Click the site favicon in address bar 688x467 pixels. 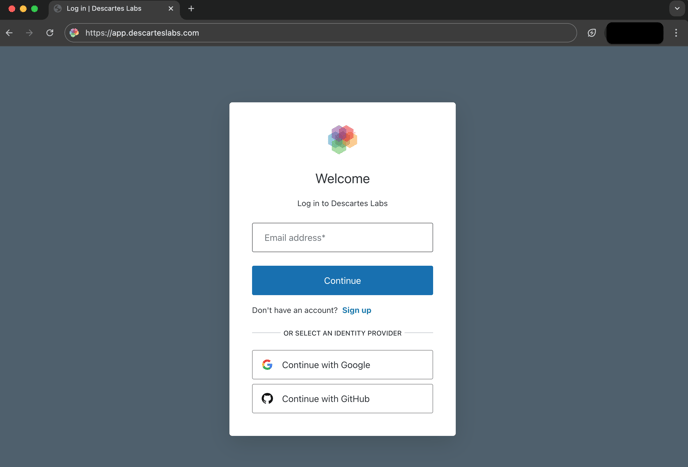[74, 33]
